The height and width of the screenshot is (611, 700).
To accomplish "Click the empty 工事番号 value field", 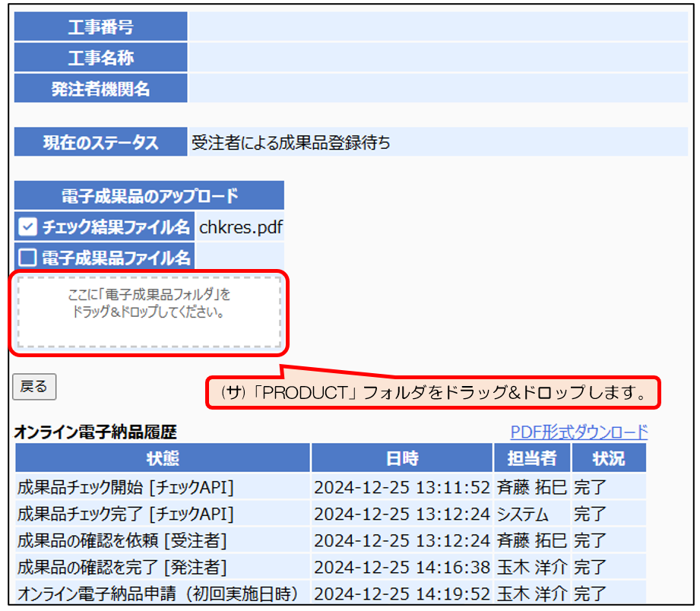I will (438, 27).
